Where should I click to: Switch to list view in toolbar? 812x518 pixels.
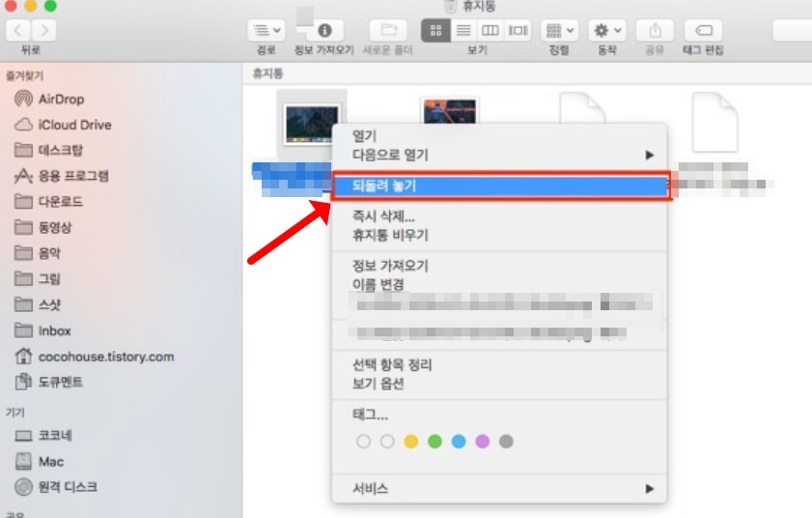click(463, 30)
